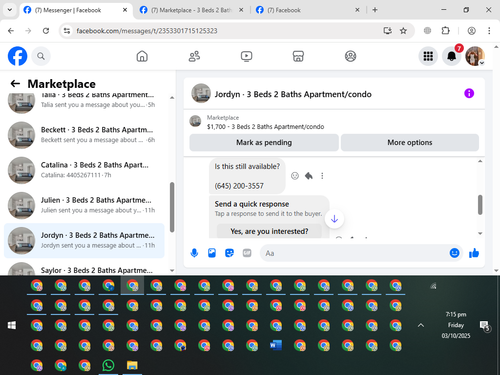Open the Marketplace storefront icon
Image resolution: width=500 pixels, height=375 pixels.
tap(298, 56)
